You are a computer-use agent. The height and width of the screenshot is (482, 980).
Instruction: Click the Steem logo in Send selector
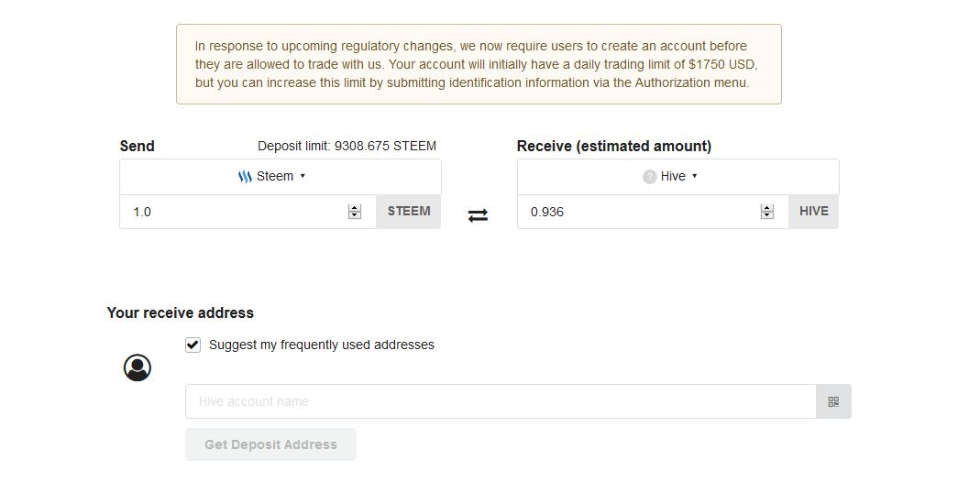(x=245, y=177)
